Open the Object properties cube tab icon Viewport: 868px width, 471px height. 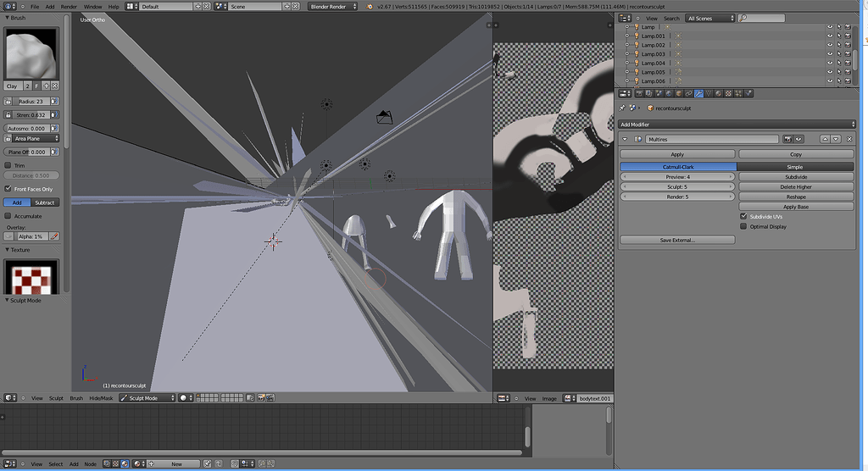pyautogui.click(x=679, y=93)
